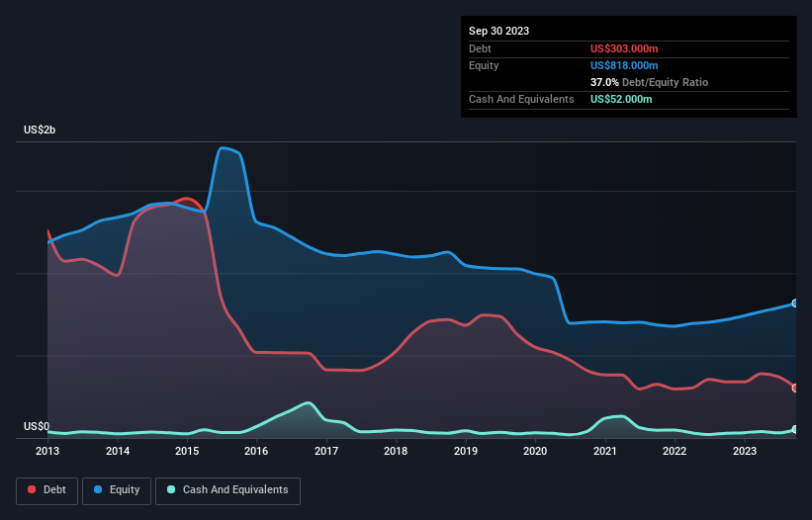This screenshot has height=520, width=812.
Task: Select the Equity endpoint marker on chart
Action: click(x=795, y=303)
